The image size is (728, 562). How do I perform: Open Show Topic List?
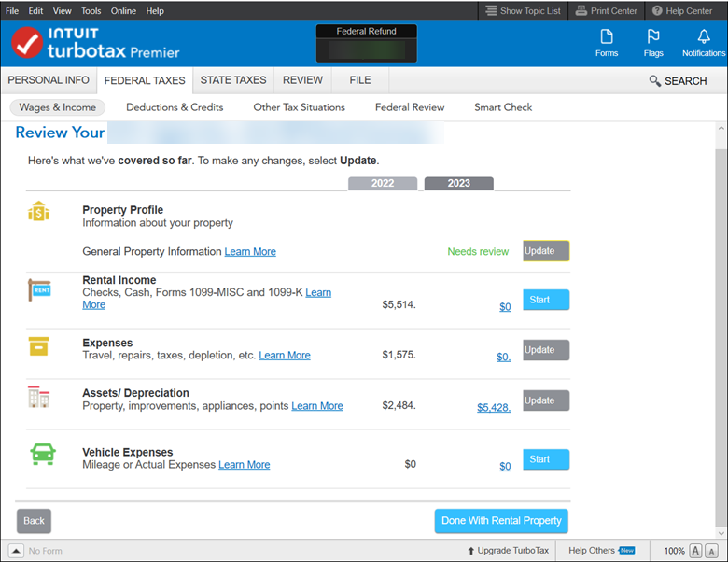click(523, 10)
